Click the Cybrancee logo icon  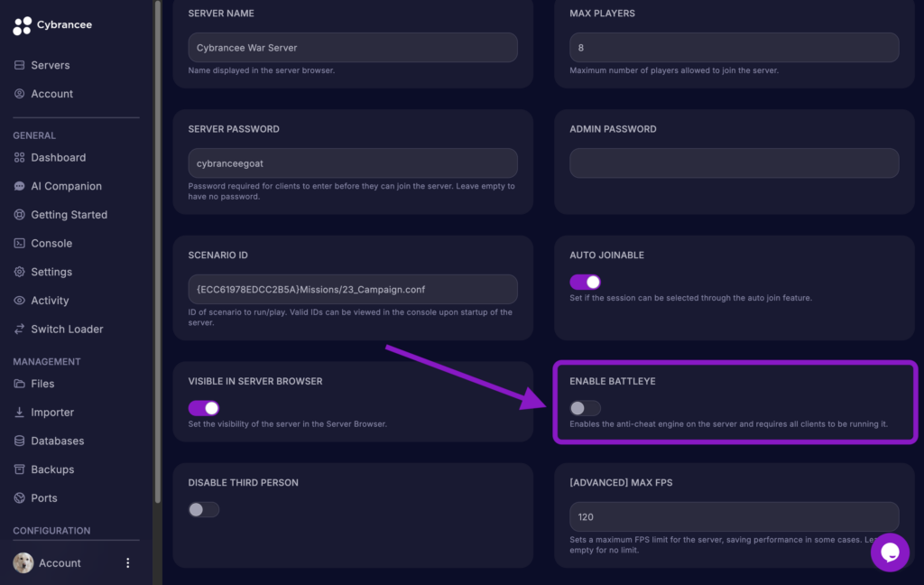23,25
